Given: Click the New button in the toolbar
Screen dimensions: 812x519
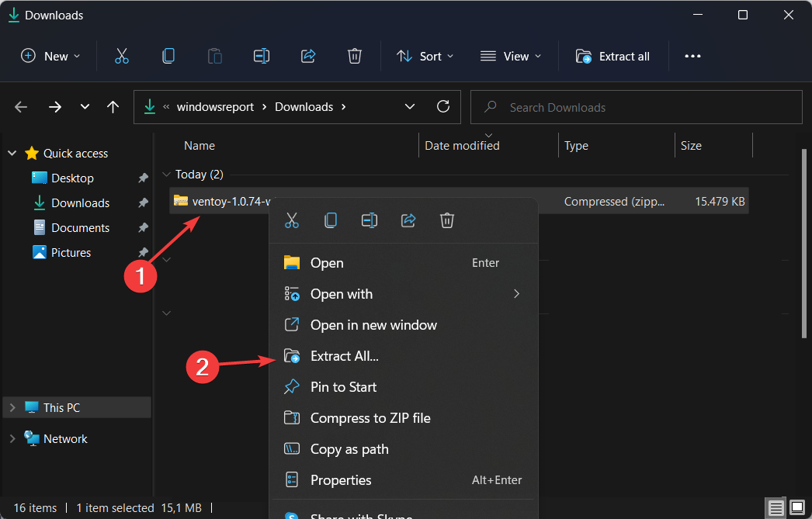Looking at the screenshot, I should (50, 56).
